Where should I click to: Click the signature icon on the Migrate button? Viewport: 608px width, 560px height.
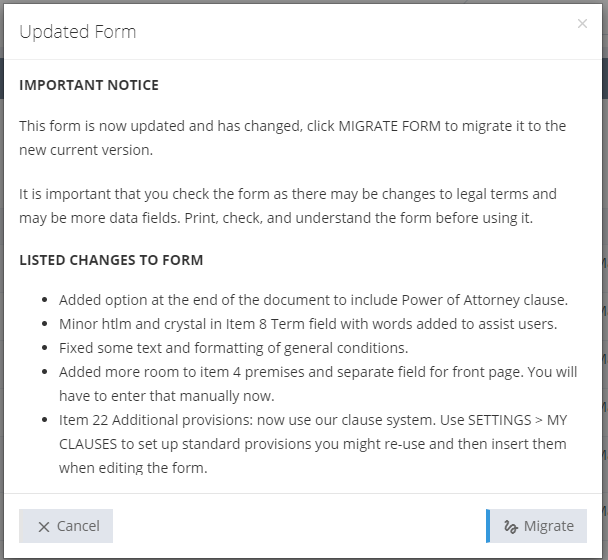point(510,527)
